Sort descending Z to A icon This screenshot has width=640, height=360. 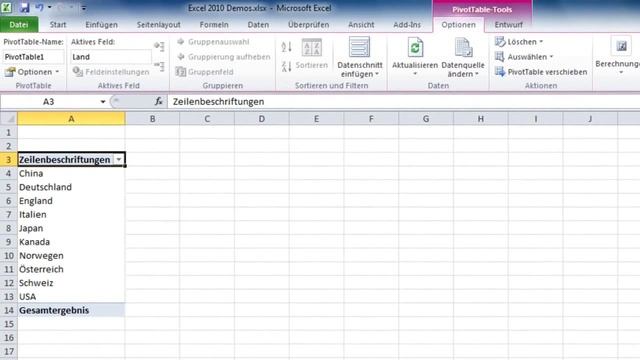point(287,66)
